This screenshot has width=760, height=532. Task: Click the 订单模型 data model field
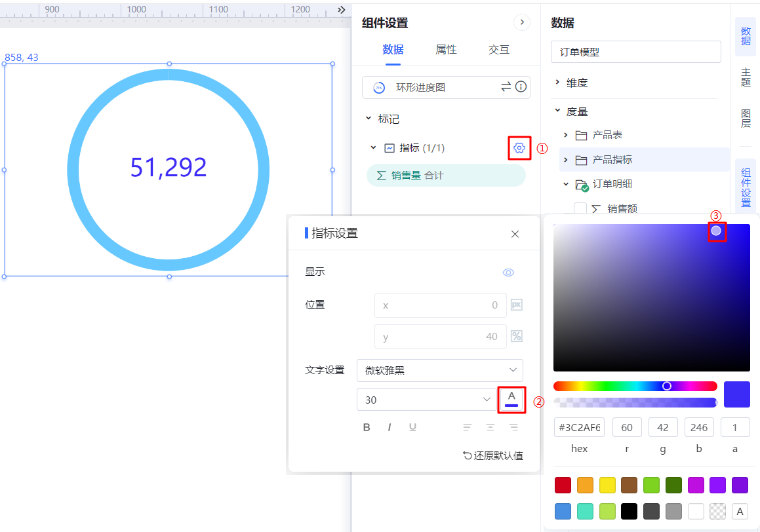pos(636,52)
